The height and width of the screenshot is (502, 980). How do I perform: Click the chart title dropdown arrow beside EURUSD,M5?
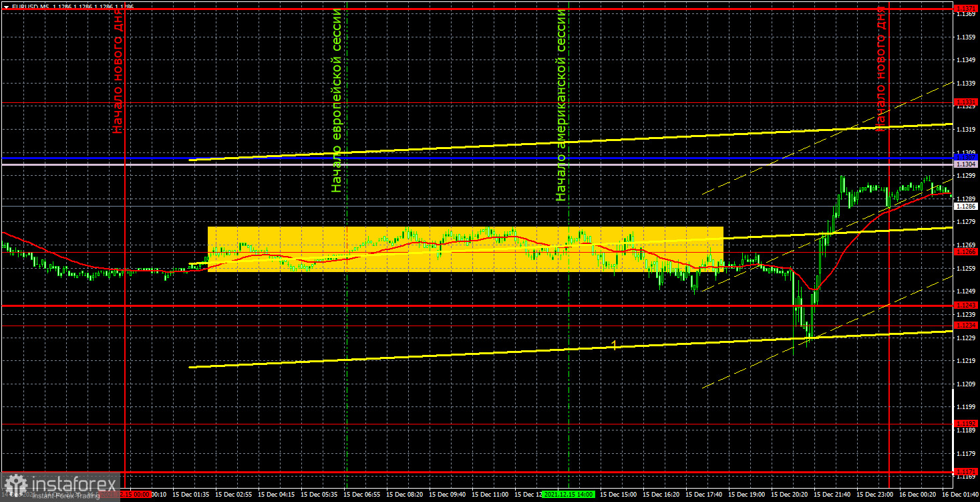pos(6,7)
